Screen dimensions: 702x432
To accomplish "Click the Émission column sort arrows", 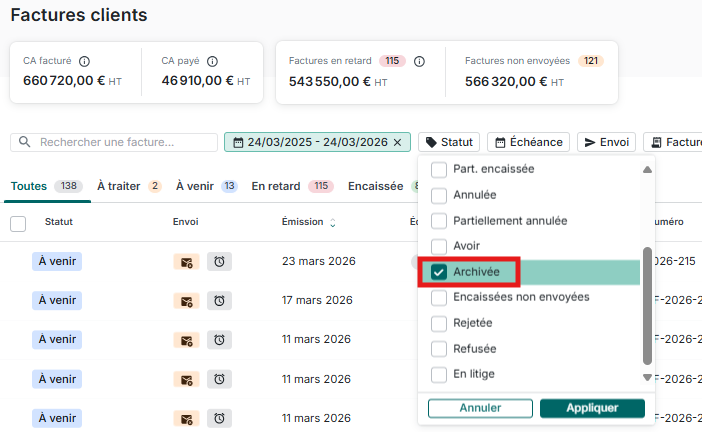I will tap(333, 223).
